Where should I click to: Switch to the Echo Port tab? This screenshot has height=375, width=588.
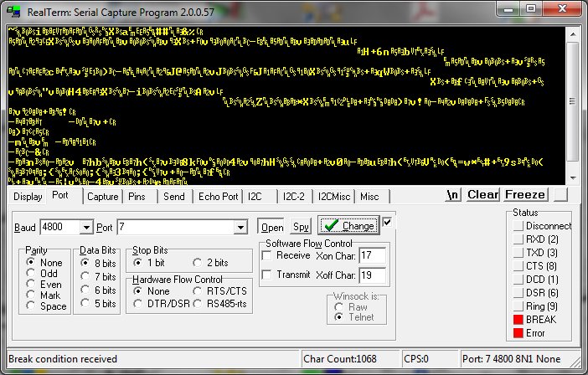pos(219,197)
